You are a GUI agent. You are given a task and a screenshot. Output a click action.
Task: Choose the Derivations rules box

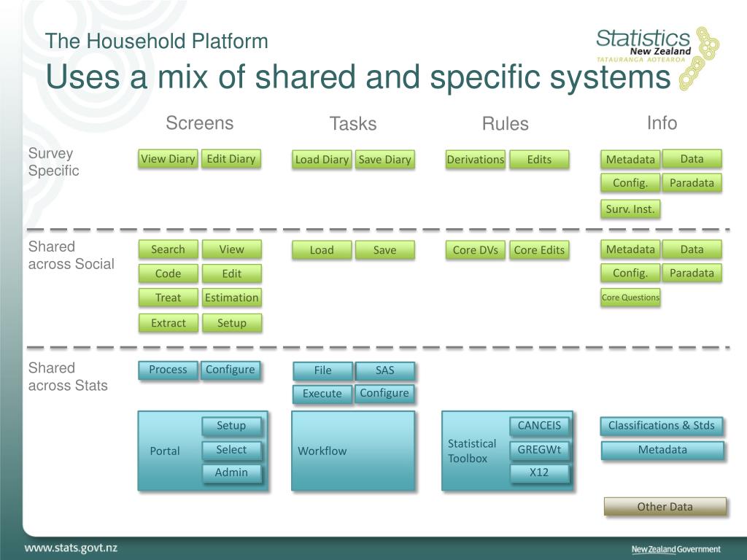(x=475, y=160)
